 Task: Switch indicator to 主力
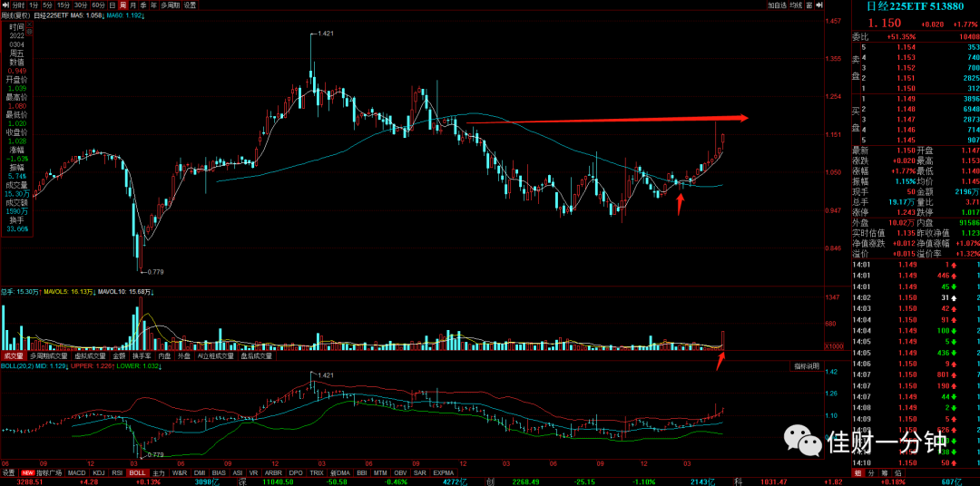click(x=159, y=473)
